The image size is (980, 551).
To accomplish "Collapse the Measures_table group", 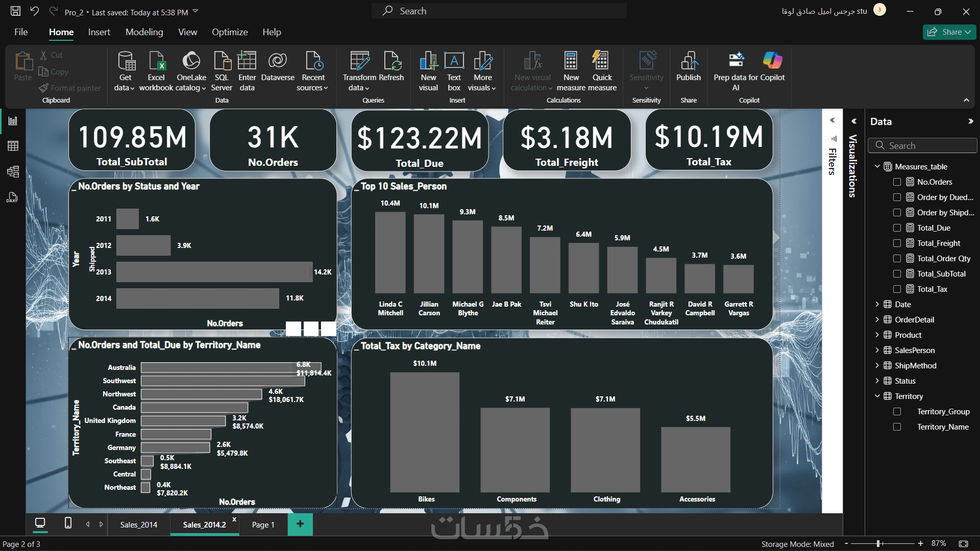I will coord(877,167).
